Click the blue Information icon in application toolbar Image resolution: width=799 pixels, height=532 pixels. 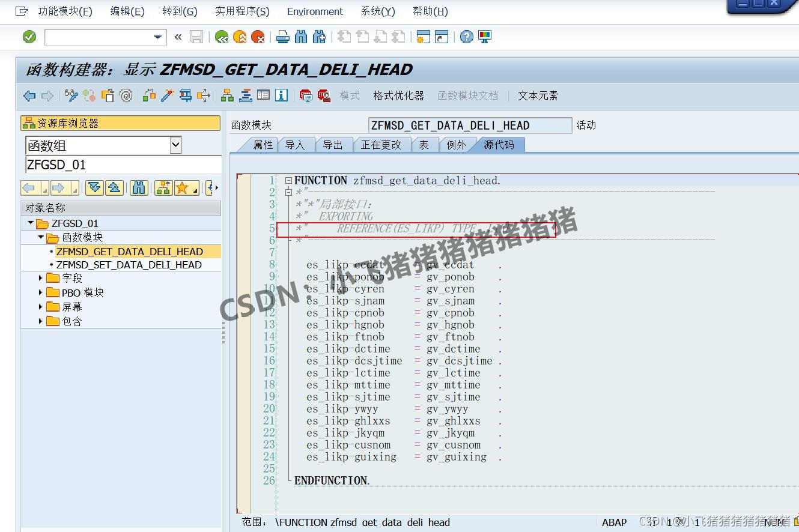(282, 95)
